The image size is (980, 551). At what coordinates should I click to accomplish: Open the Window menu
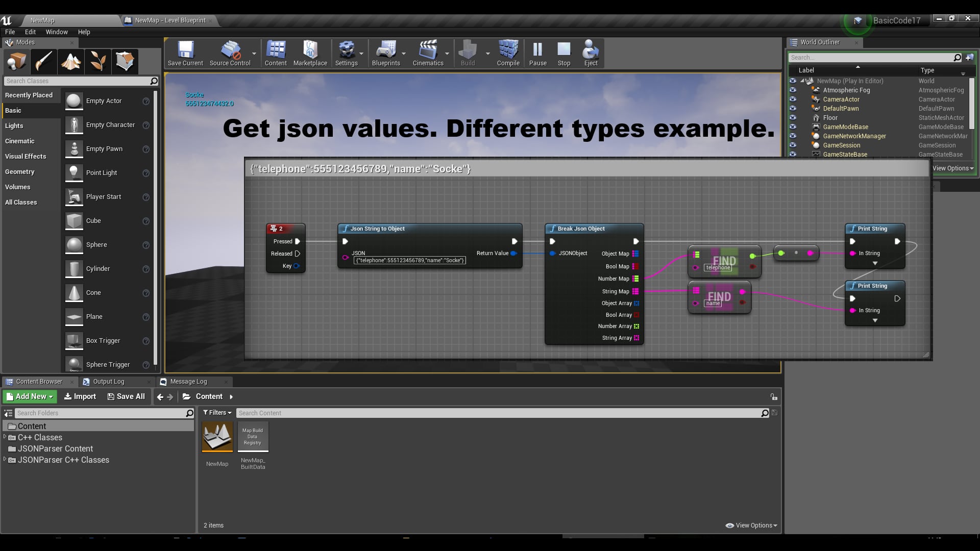57,32
